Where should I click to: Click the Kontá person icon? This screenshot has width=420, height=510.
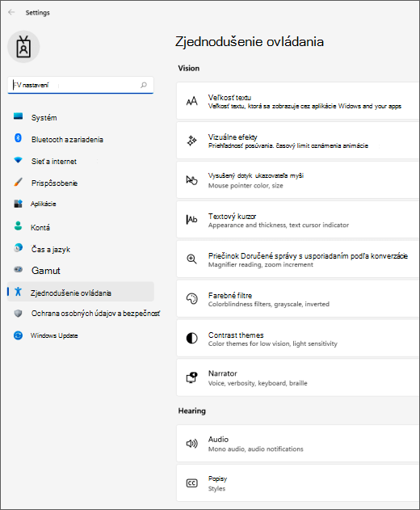click(x=19, y=225)
